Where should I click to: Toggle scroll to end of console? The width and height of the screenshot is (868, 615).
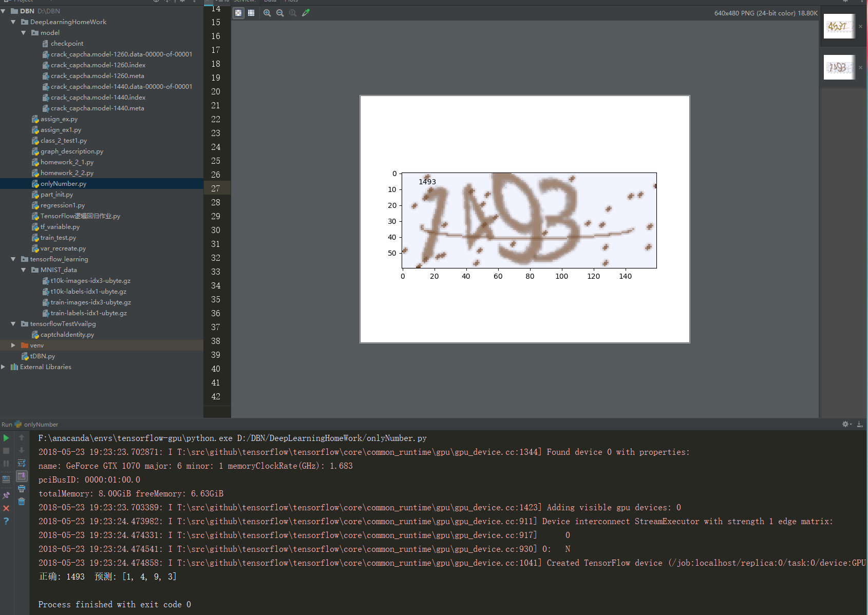22,476
